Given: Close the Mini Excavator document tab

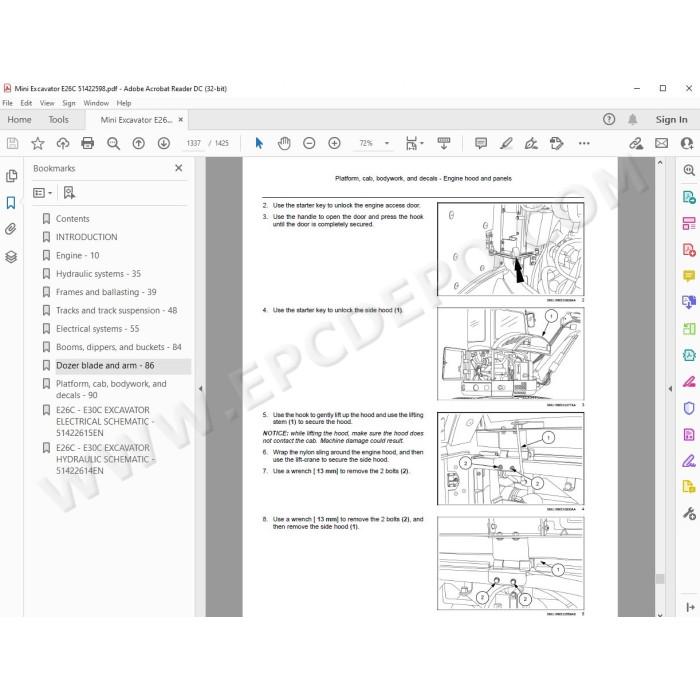Looking at the screenshot, I should [x=181, y=120].
